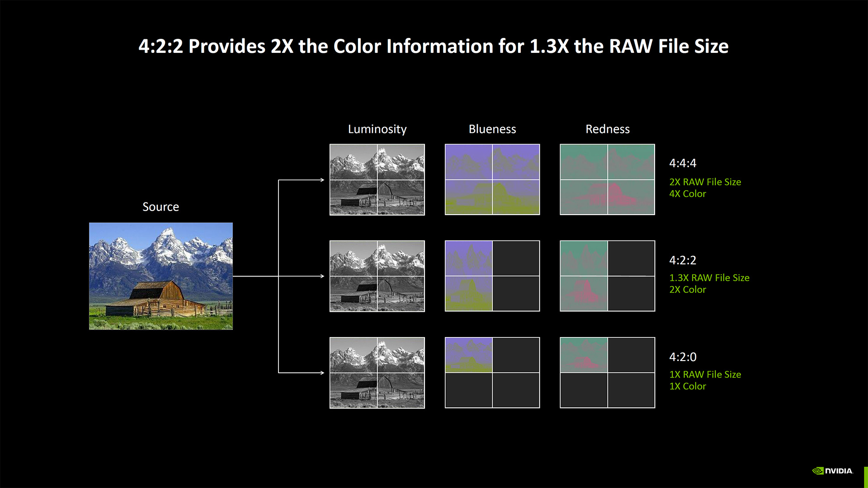Click the 4:2:0 redness image

point(607,372)
